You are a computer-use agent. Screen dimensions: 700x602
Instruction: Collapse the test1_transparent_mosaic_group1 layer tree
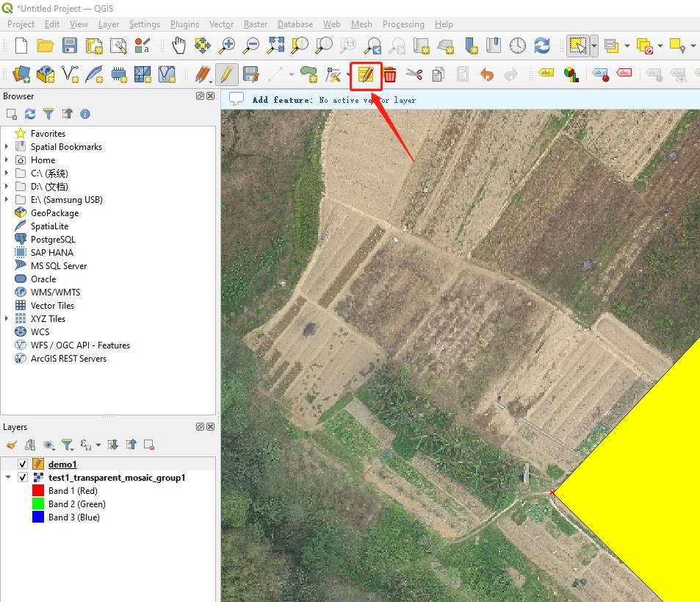[7, 478]
